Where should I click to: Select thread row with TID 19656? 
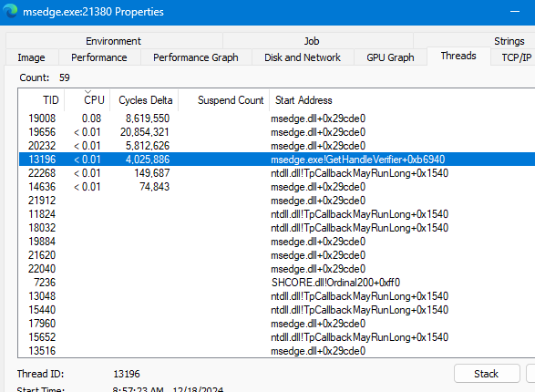277,131
